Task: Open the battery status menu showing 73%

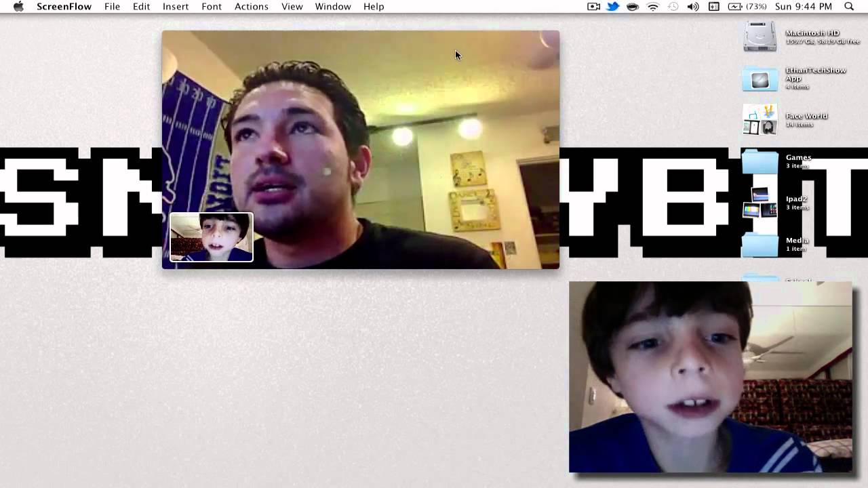Action: pyautogui.click(x=747, y=7)
